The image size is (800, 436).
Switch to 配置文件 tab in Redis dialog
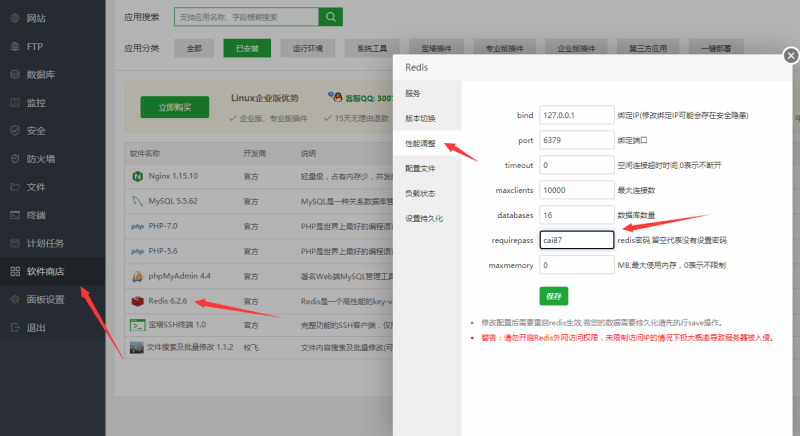click(420, 168)
